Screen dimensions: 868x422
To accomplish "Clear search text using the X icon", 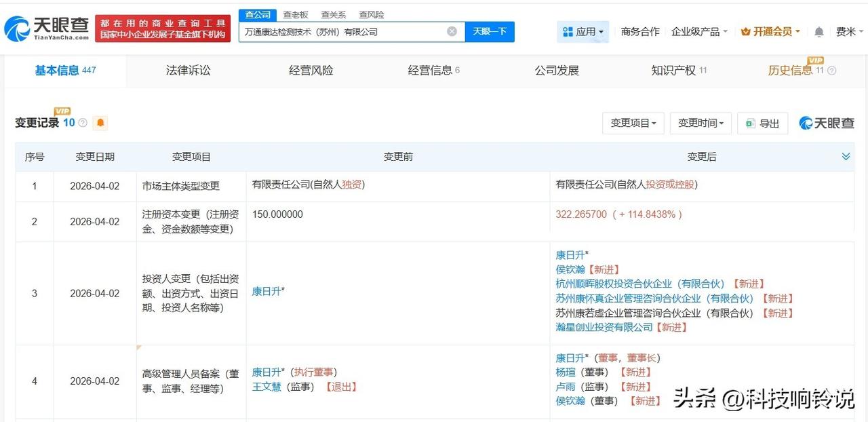I will (x=451, y=31).
